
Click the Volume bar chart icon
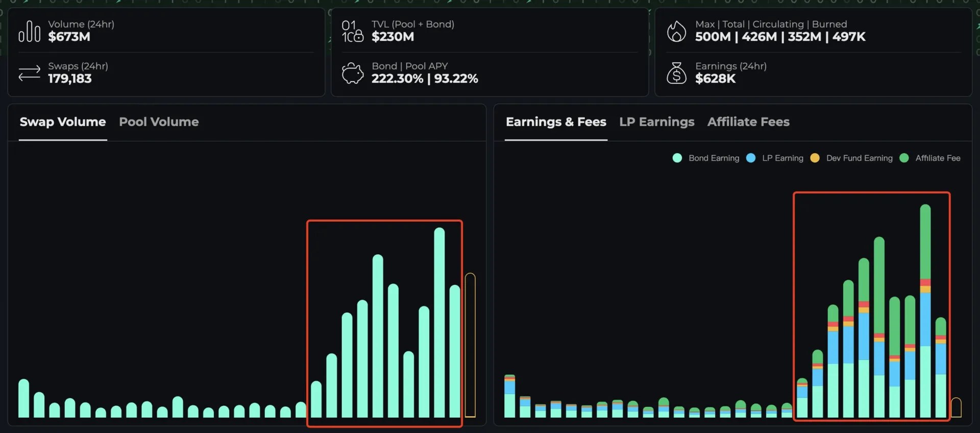[29, 31]
